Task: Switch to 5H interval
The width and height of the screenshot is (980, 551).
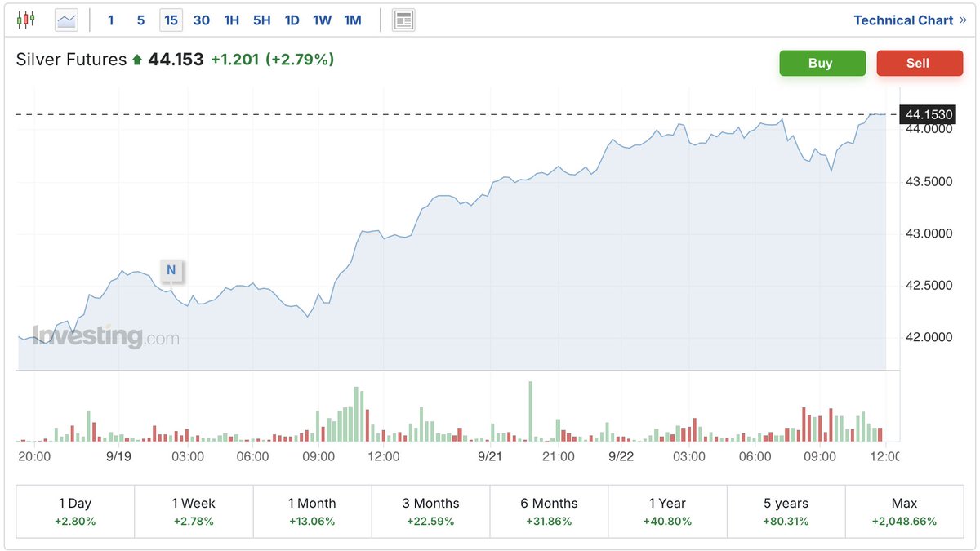Action: coord(262,20)
